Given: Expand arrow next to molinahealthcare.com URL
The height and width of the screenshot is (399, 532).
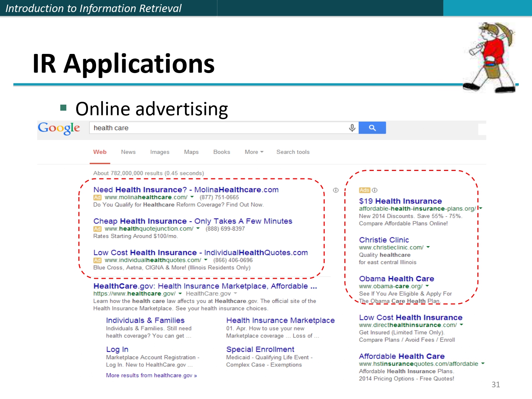Looking at the screenshot, I should pyautogui.click(x=192, y=197).
